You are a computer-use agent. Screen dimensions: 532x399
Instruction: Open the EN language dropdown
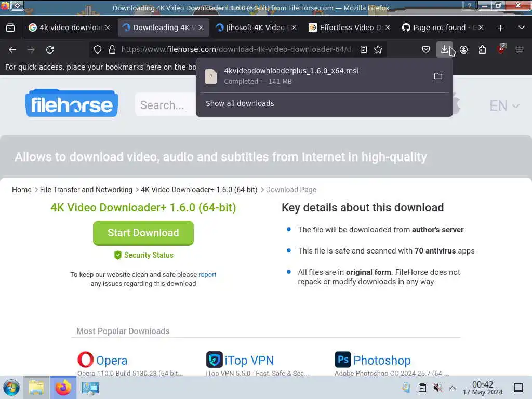[504, 106]
